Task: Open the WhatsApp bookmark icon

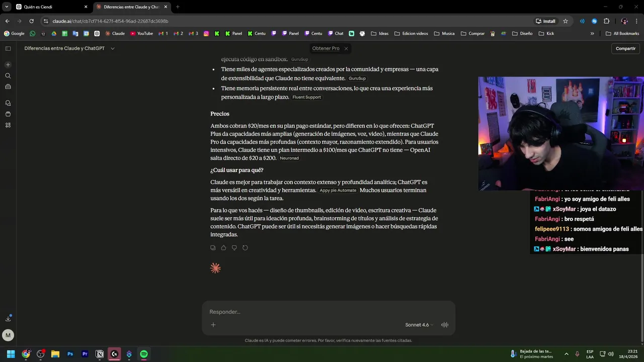Action: tap(33, 34)
